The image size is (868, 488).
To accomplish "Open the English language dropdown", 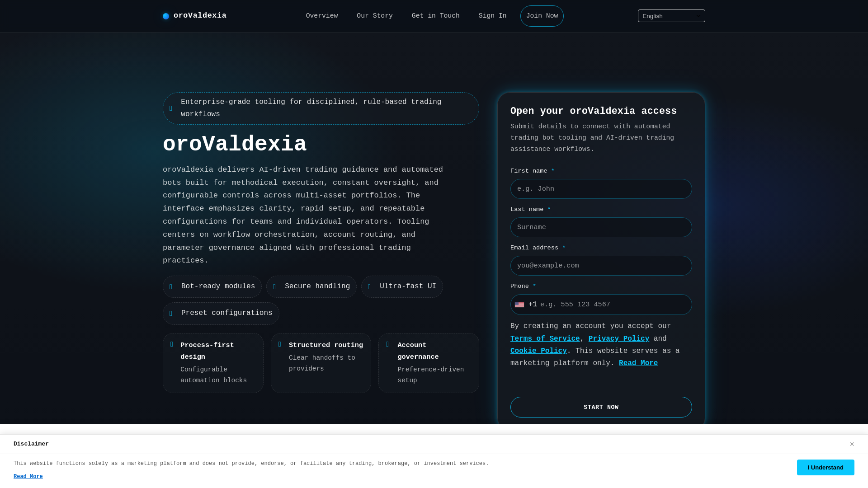I will coord(671,16).
